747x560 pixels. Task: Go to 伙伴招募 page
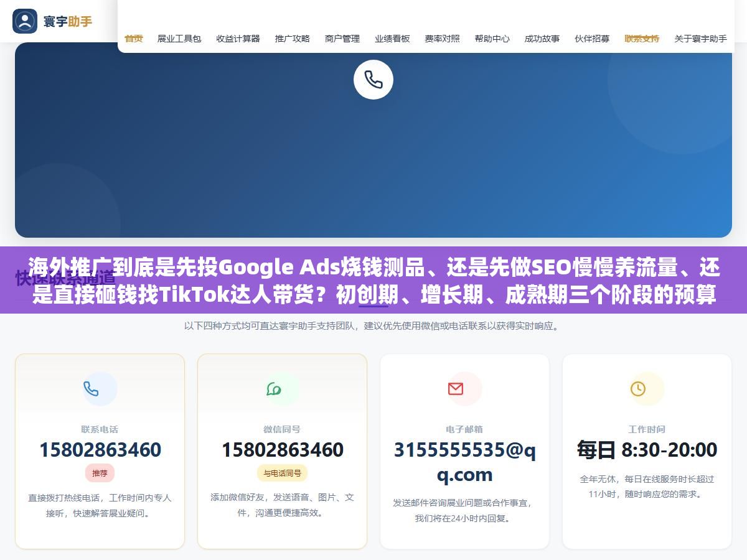(x=592, y=39)
